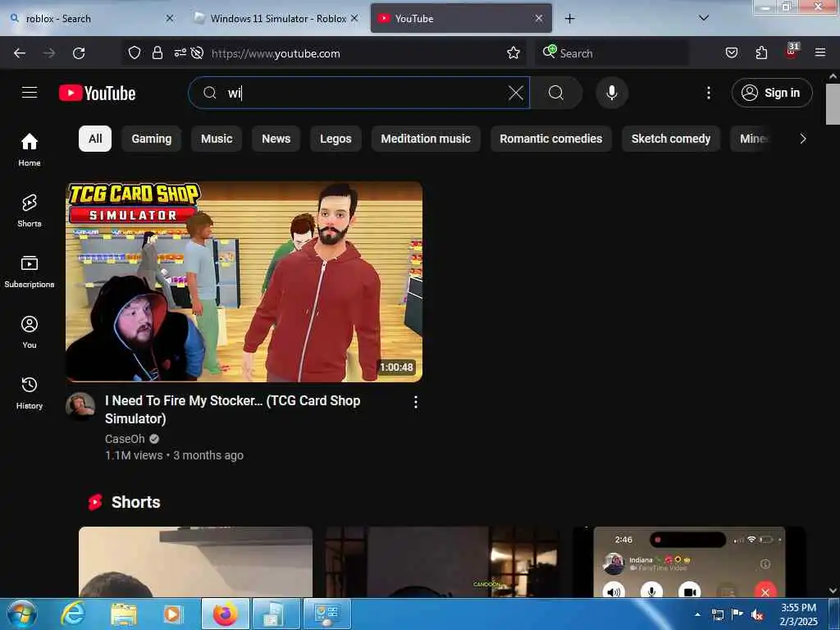Open Windows Media Player from taskbar
Image resolution: width=840 pixels, height=630 pixels.
[172, 614]
